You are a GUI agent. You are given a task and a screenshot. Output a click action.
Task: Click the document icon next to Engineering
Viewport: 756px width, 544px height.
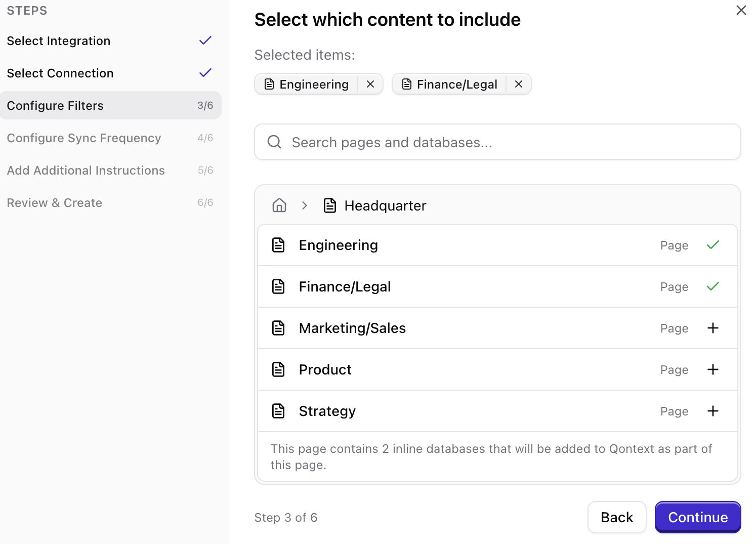click(x=278, y=245)
